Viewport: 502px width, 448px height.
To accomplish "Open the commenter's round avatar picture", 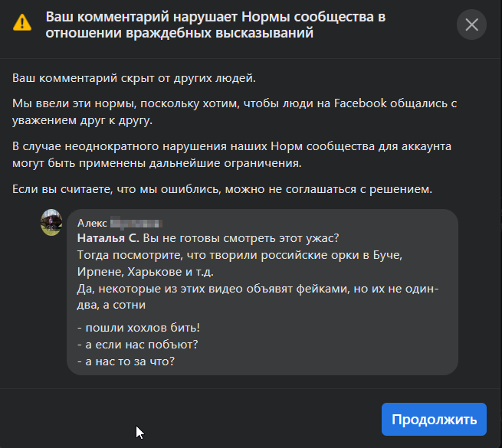I will [x=51, y=223].
